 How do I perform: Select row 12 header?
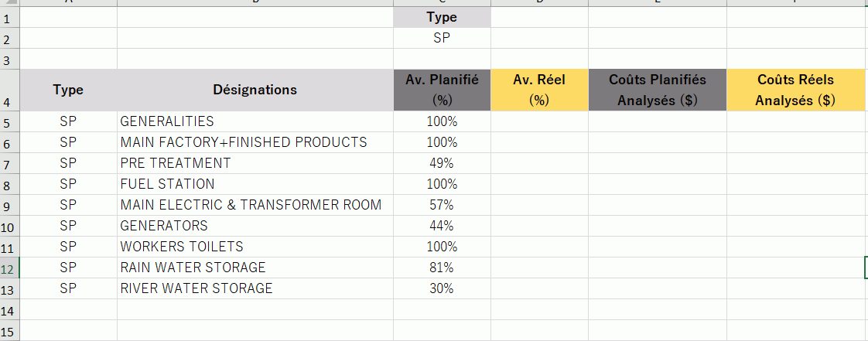(9, 268)
